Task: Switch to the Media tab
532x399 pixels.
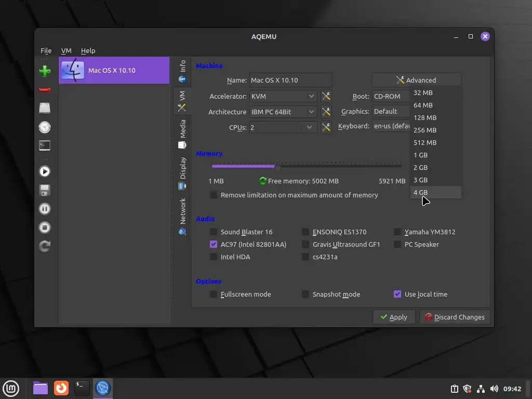Action: (182, 135)
